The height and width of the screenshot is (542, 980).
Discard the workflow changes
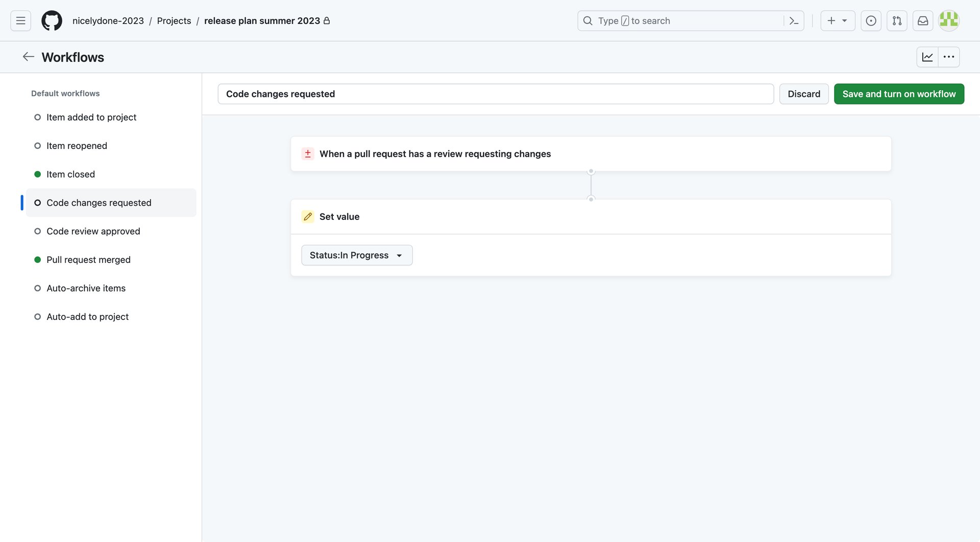(x=804, y=94)
